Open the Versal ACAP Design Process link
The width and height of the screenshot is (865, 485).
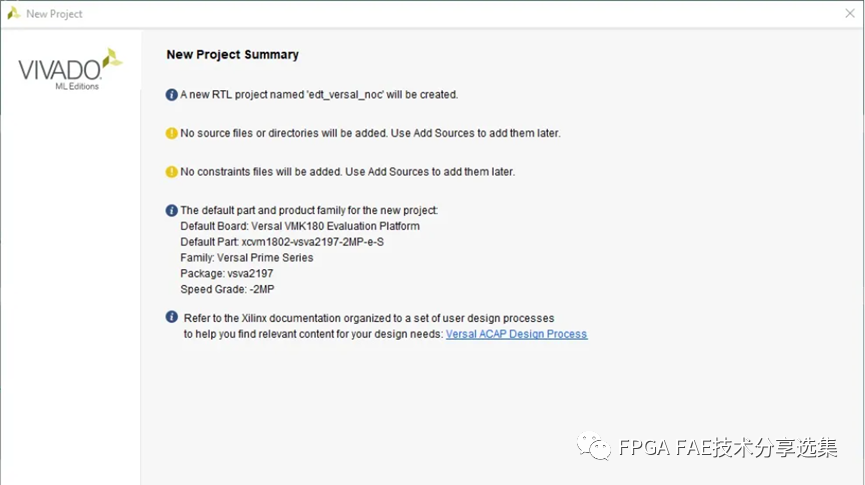click(x=516, y=334)
